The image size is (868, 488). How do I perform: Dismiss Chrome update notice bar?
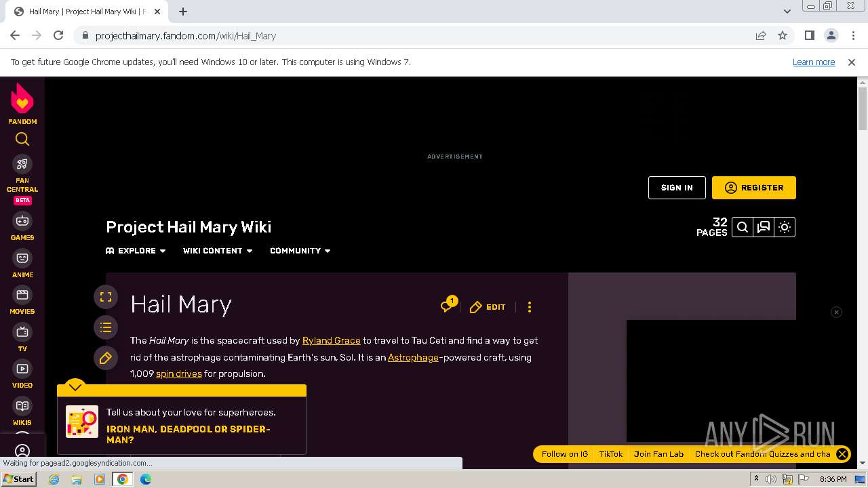point(852,62)
